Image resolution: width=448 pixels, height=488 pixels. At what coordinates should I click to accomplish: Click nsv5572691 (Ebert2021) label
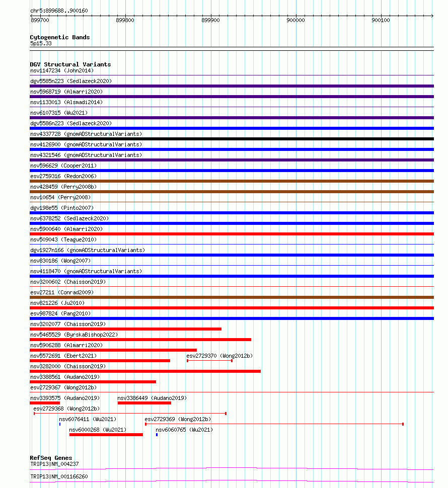(63, 356)
